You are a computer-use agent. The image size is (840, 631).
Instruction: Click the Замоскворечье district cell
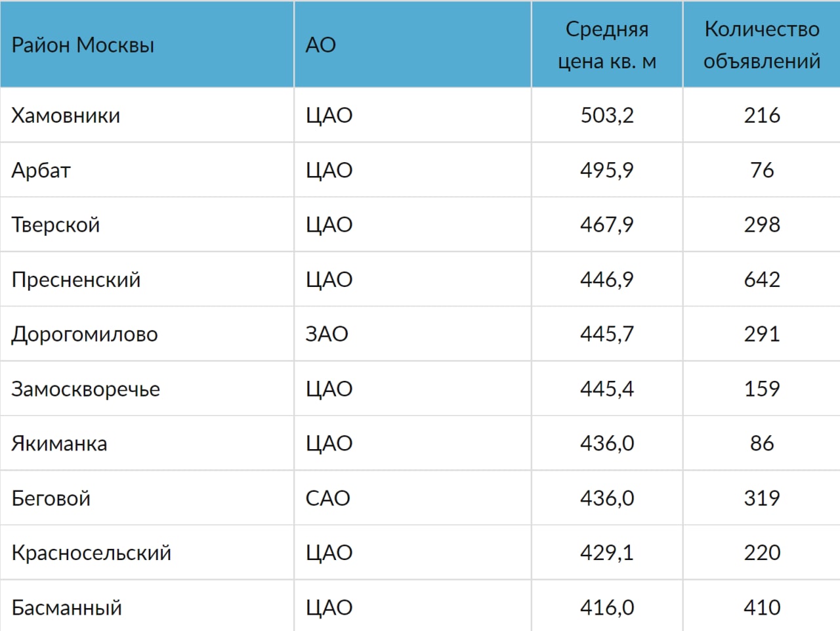[86, 389]
